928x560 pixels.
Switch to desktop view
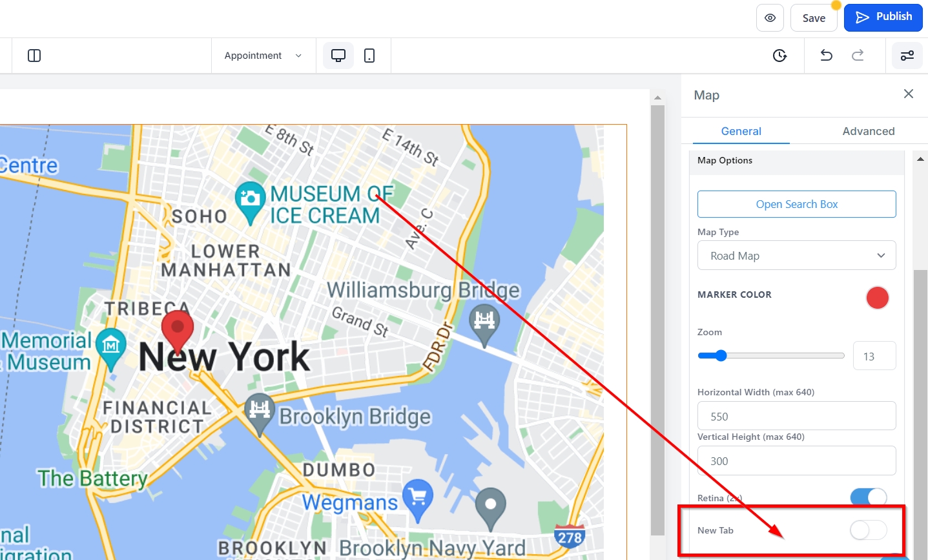tap(338, 56)
